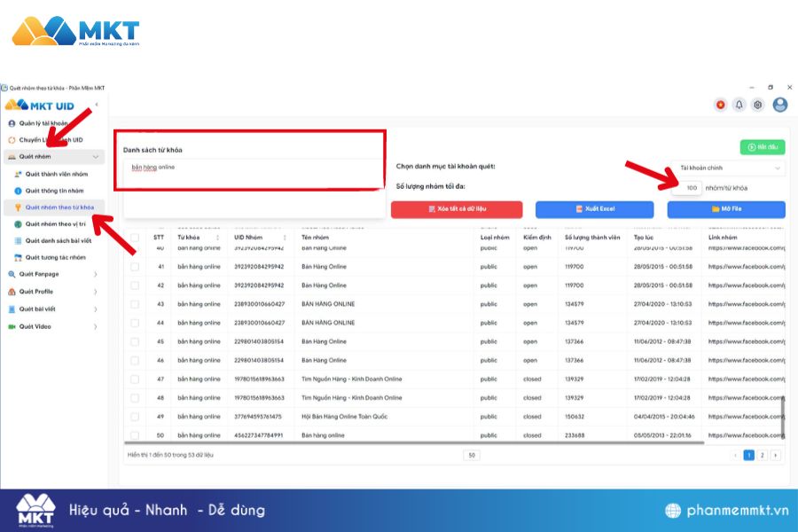Click the 100 nhóm/từ khóa number field
The height and width of the screenshot is (532, 798).
(687, 188)
